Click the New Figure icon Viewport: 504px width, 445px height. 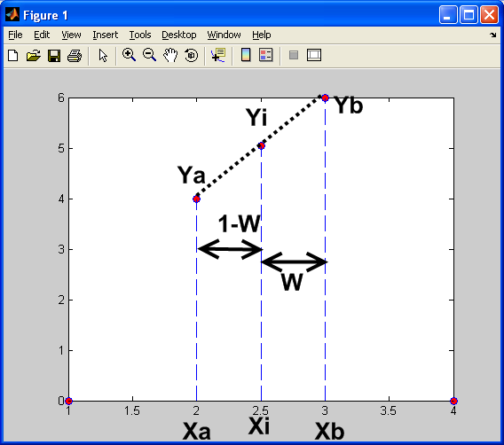(x=12, y=55)
